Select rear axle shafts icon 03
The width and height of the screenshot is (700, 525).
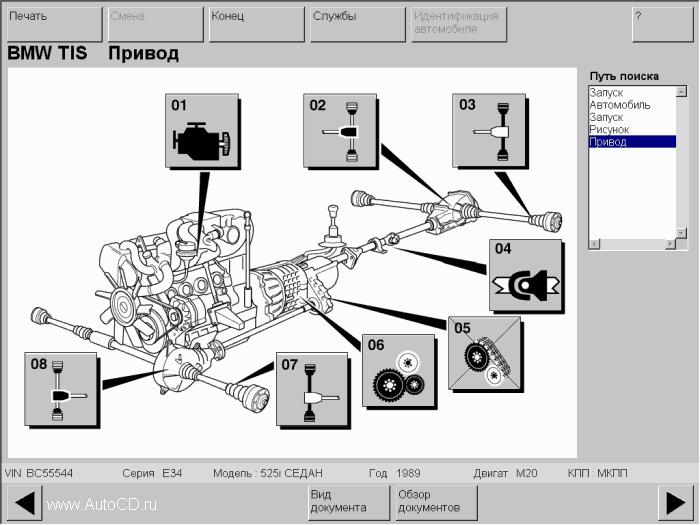tap(489, 130)
